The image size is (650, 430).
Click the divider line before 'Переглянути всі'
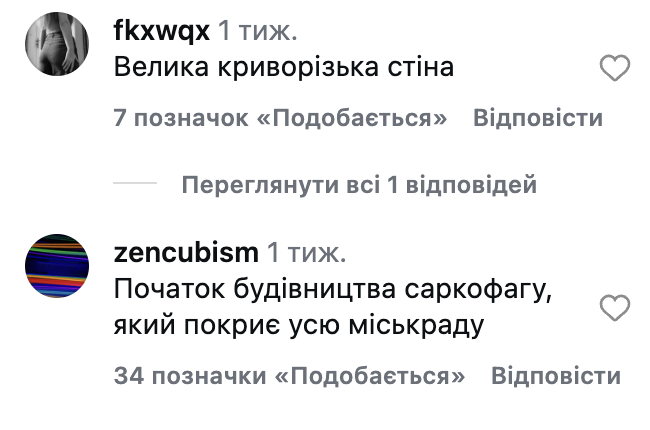[135, 185]
